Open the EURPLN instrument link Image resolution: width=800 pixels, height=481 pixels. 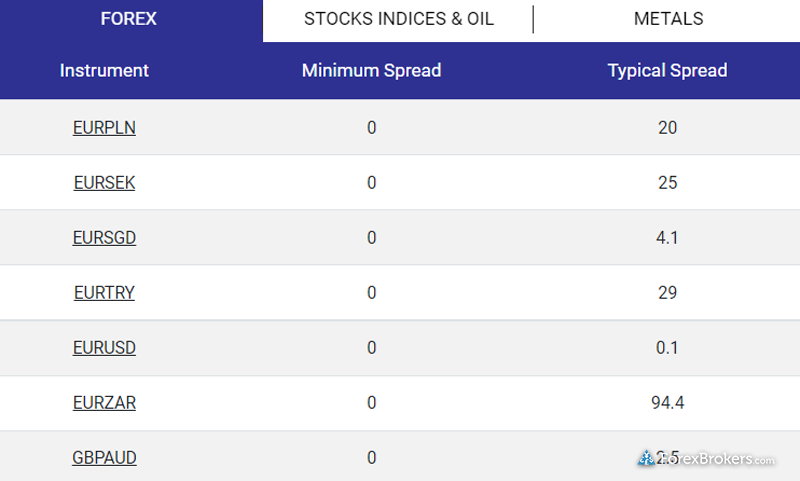(x=104, y=128)
